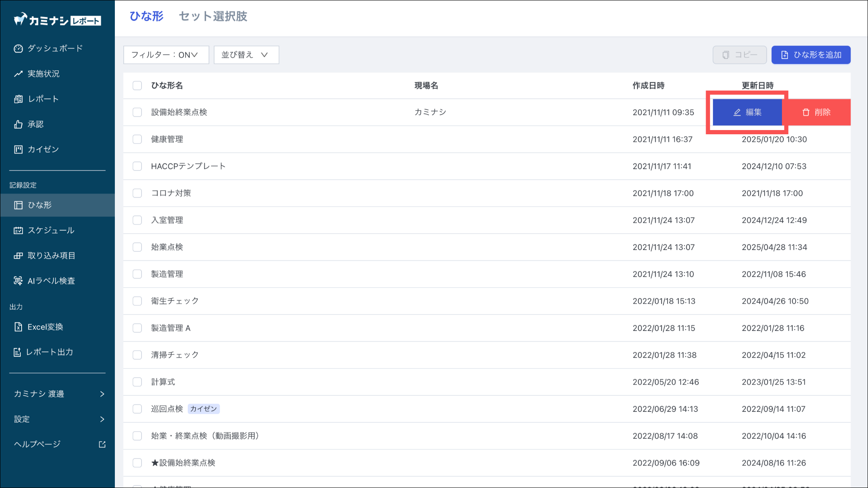Check the 健康管理 row checkbox
Viewport: 868px width, 488px height.
point(137,139)
